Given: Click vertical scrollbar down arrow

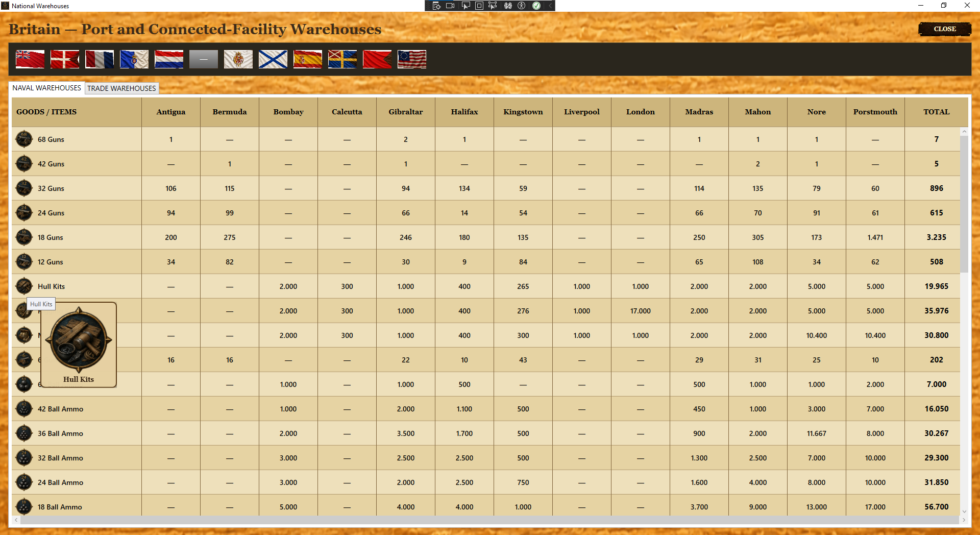Looking at the screenshot, I should (964, 511).
